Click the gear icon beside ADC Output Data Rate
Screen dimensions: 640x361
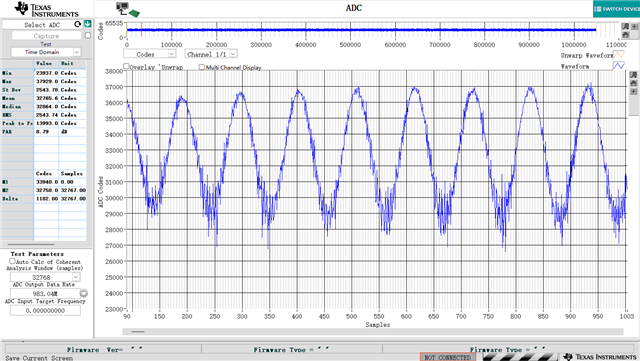[84, 293]
